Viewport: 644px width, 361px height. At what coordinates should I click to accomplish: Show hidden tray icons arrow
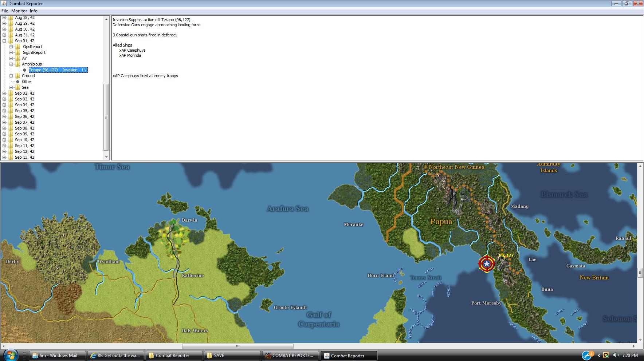tap(599, 356)
